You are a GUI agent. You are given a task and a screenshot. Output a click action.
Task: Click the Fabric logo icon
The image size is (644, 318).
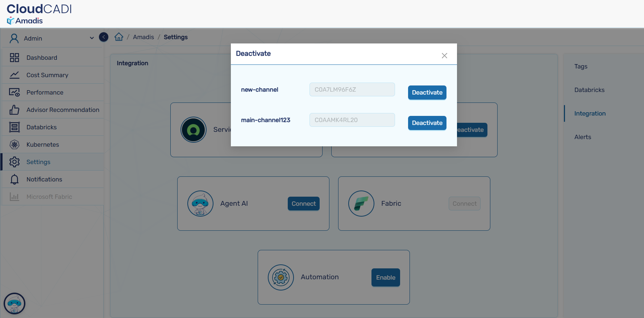[361, 204]
